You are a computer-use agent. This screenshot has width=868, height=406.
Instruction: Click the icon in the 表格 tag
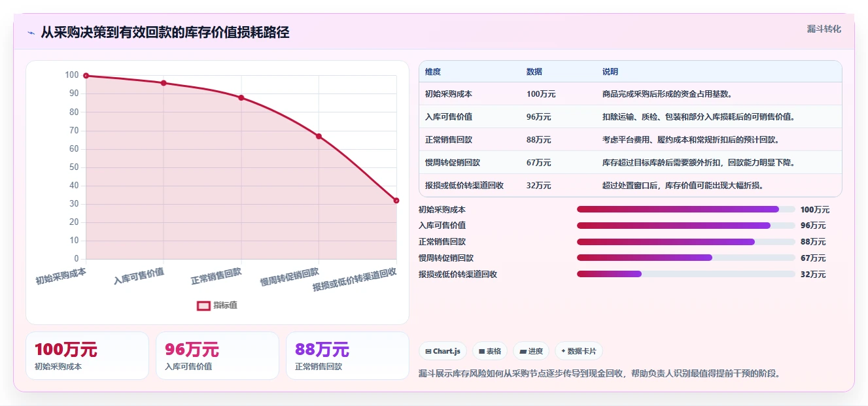(481, 352)
